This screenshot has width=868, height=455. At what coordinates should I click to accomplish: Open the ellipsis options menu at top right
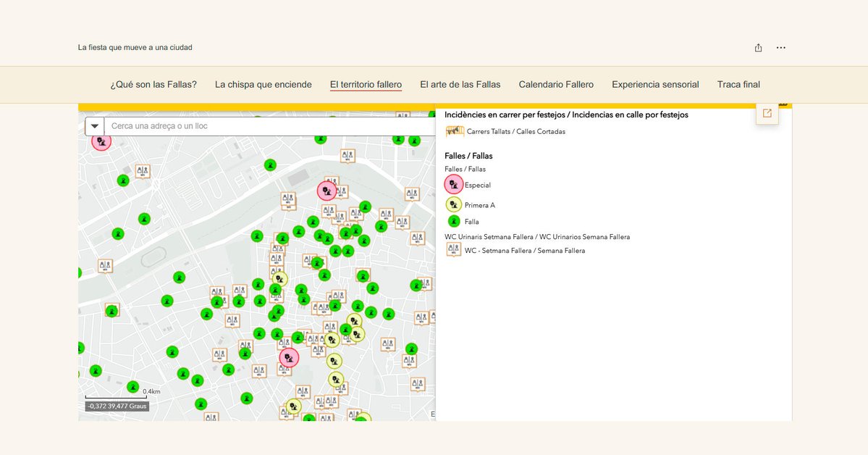coord(780,47)
